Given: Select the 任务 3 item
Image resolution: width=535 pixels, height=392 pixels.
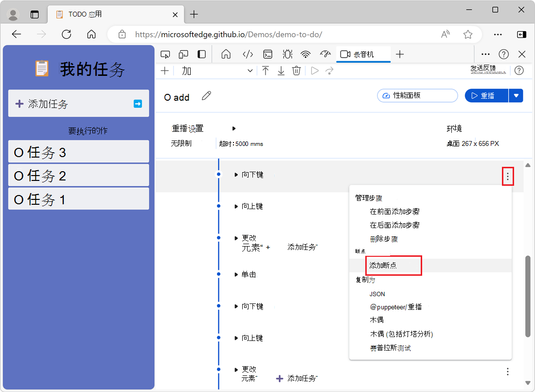Looking at the screenshot, I should [x=78, y=151].
